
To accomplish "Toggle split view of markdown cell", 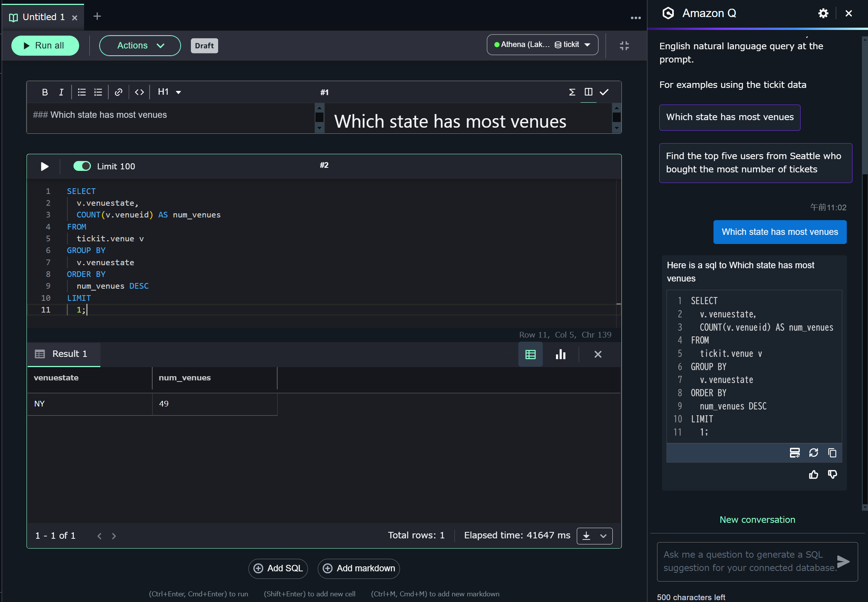I will [x=588, y=92].
